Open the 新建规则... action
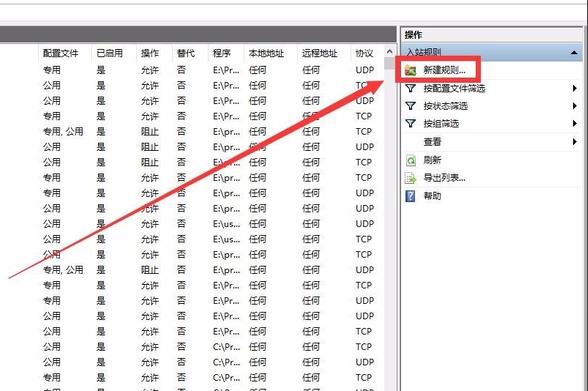 [x=444, y=70]
